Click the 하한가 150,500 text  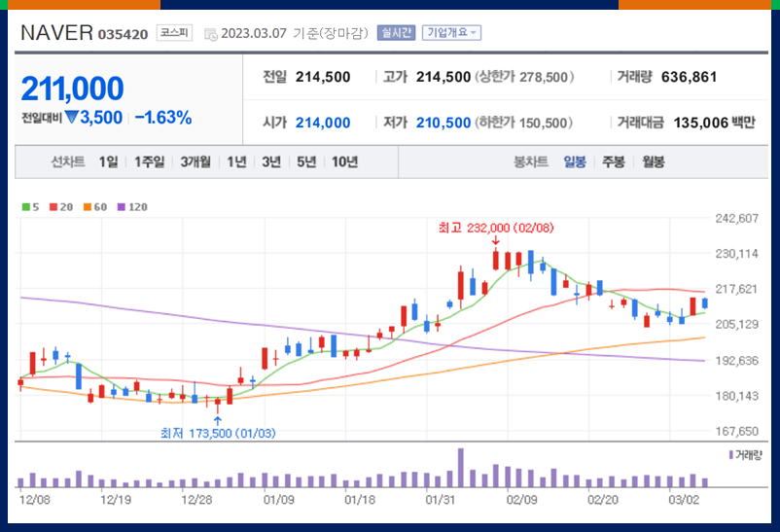pos(524,123)
